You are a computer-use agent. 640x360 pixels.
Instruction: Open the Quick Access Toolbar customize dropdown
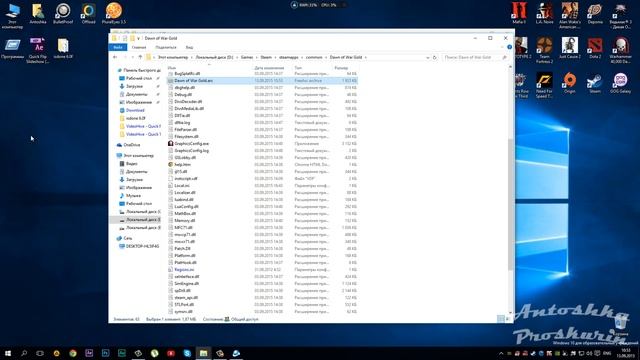[x=139, y=38]
